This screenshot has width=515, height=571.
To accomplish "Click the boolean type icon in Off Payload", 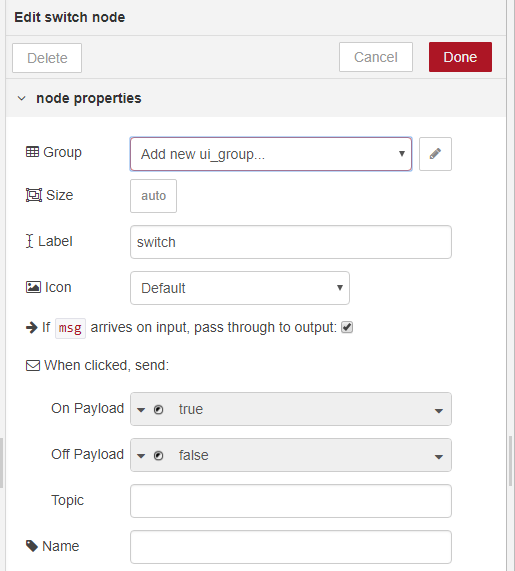I will [x=158, y=456].
